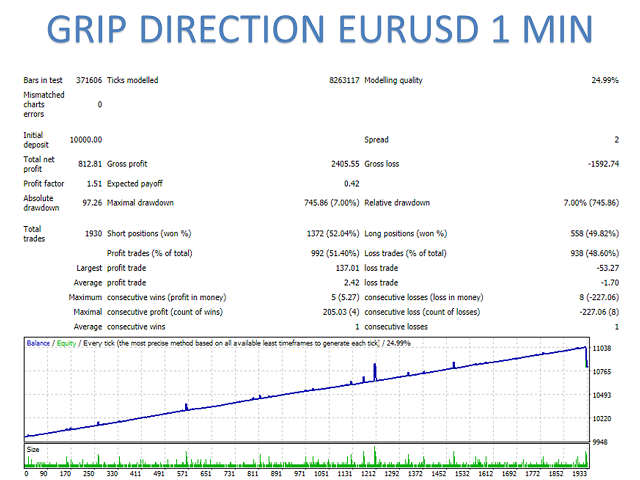Click x-axis label 971

300,473
